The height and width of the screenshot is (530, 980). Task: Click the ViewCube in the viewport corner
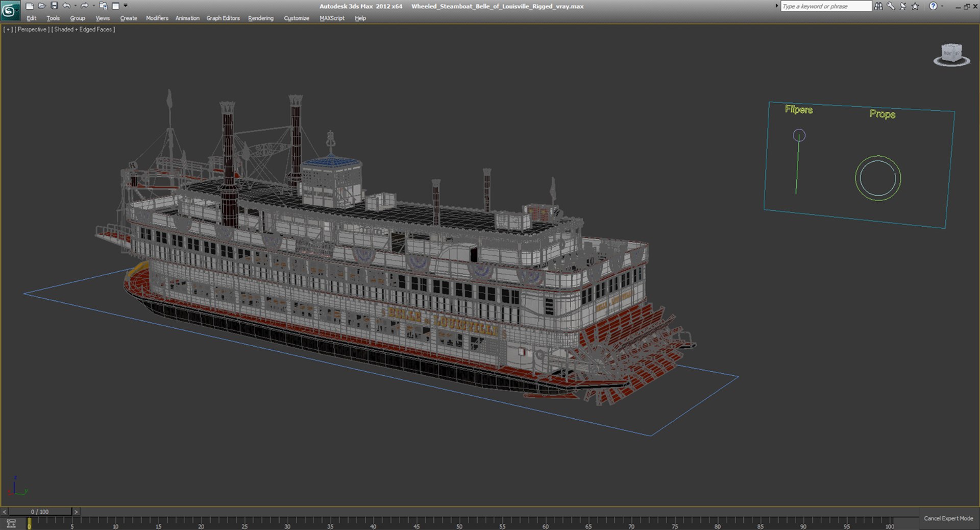click(951, 55)
